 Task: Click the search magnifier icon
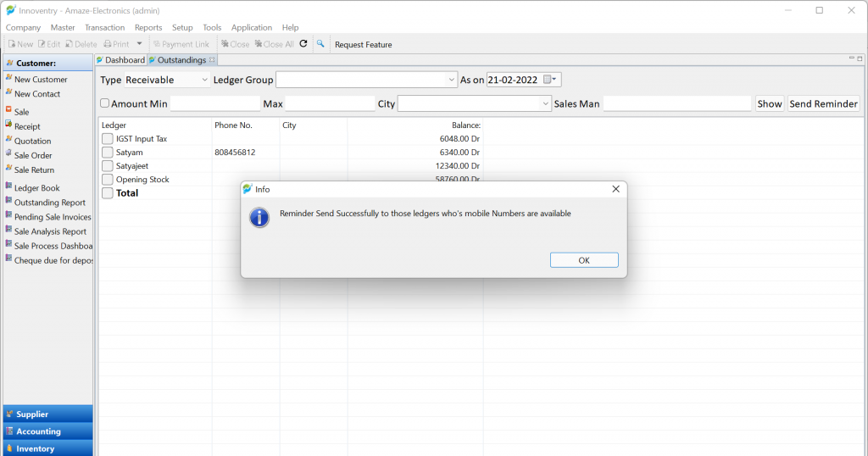coord(320,44)
